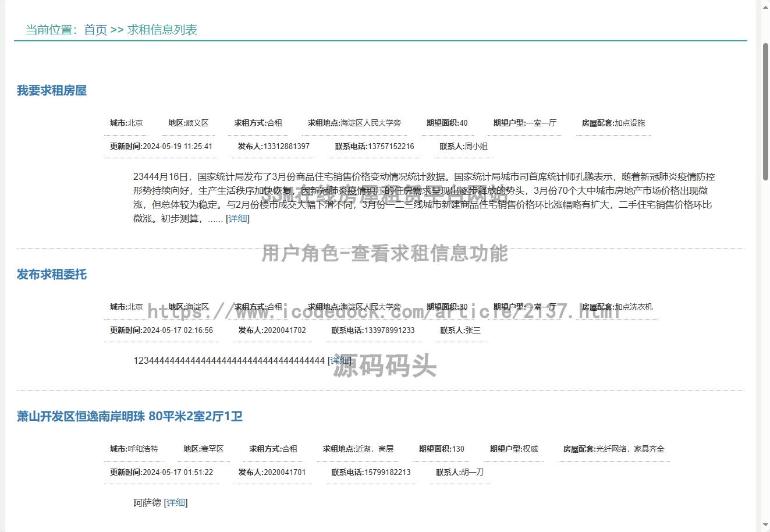770x532 pixels.
Task: Select 发布人:2020041701 field
Action: [272, 473]
